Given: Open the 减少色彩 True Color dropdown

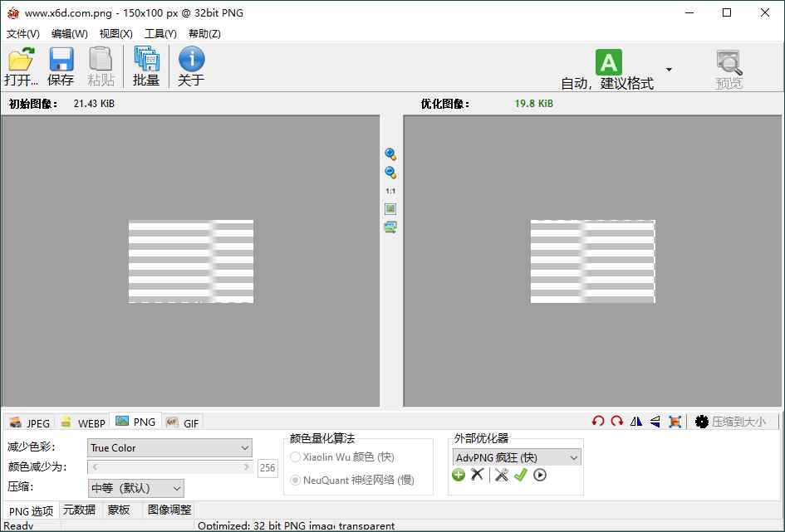Looking at the screenshot, I should point(170,448).
